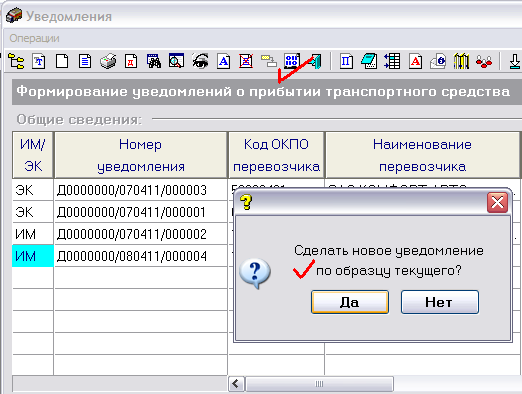Click the envelope with globe icon

click(x=438, y=61)
